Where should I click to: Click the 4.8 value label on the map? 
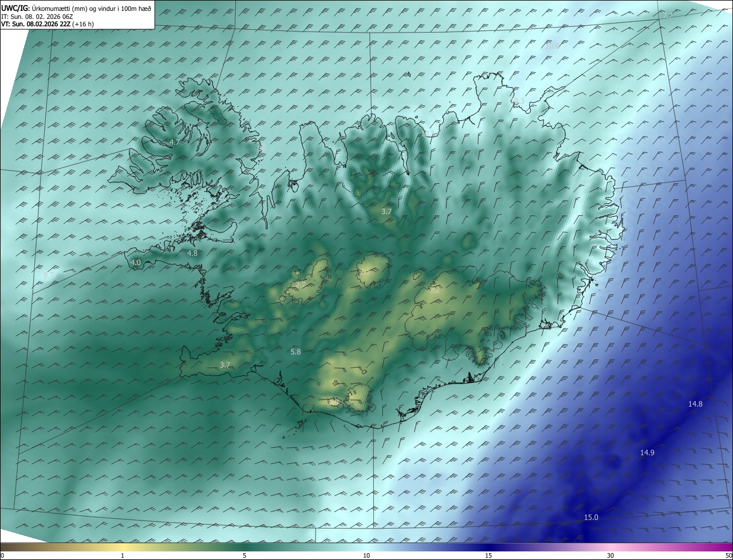coord(192,253)
